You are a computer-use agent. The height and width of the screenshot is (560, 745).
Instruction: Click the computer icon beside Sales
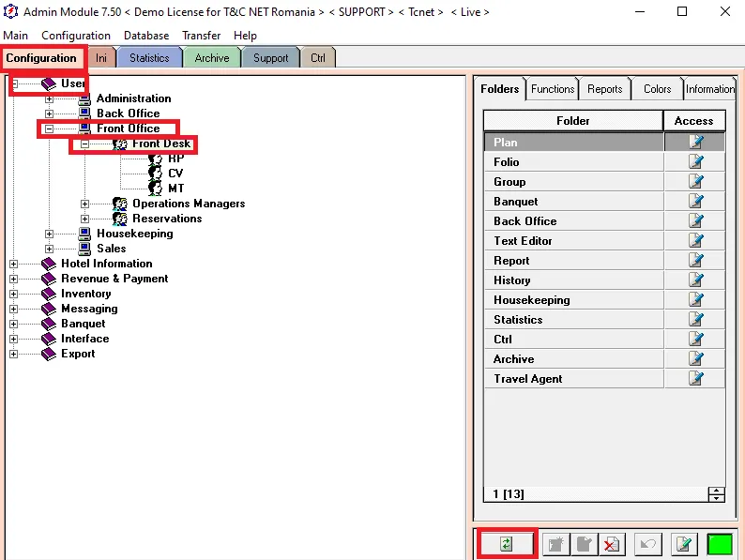coord(84,249)
